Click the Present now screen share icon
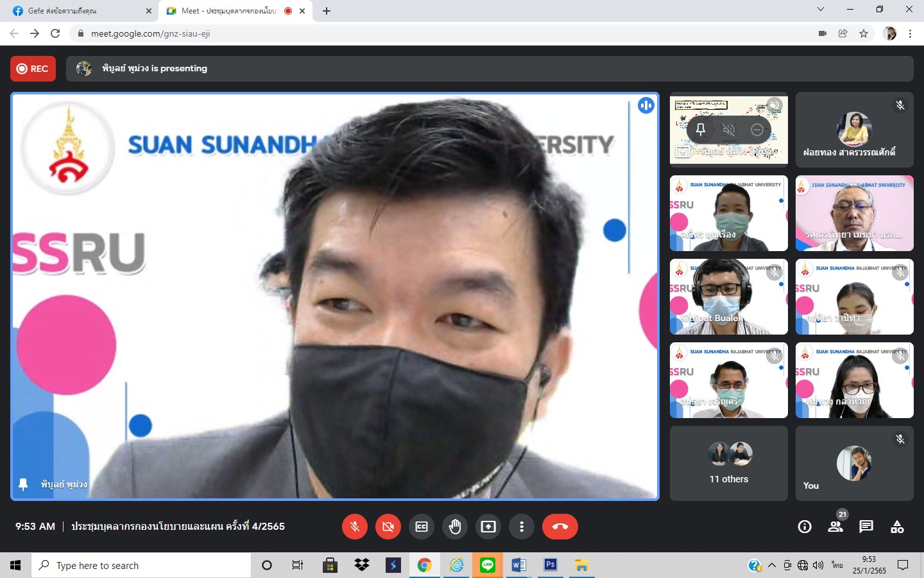Image resolution: width=924 pixels, height=578 pixels. pyautogui.click(x=488, y=527)
